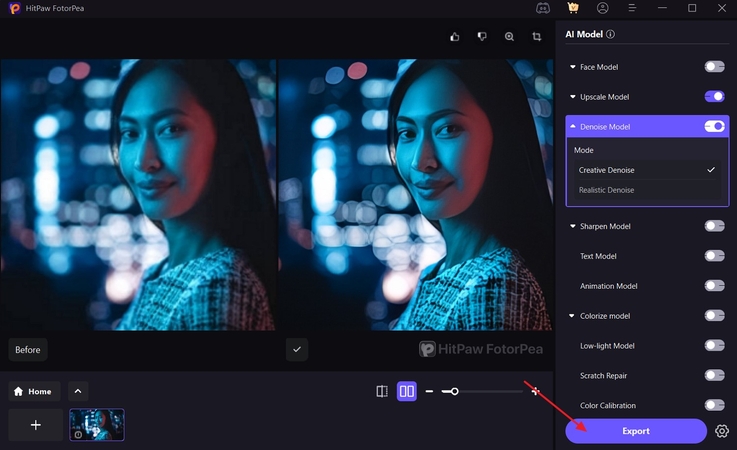
Task: Enable the Scratch Repair switch
Action: pyautogui.click(x=714, y=375)
